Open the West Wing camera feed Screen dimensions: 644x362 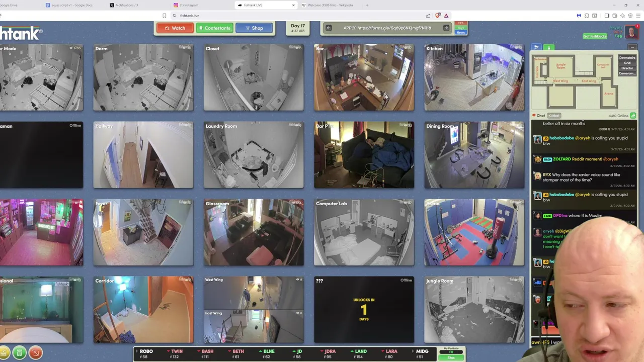point(254,293)
